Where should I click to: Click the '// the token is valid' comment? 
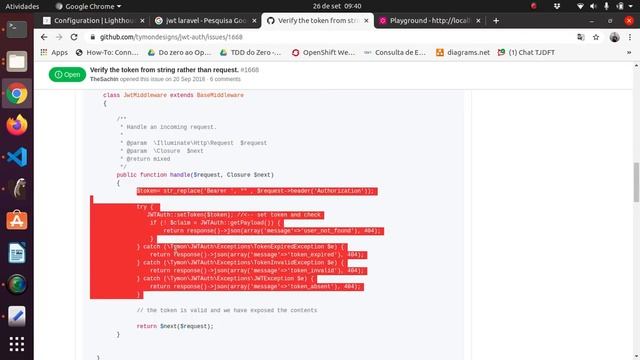pos(227,310)
